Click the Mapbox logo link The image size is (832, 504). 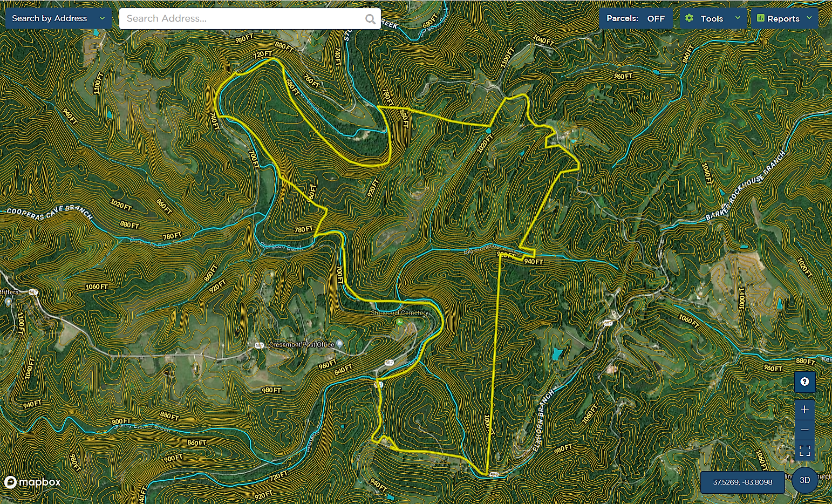coord(32,482)
